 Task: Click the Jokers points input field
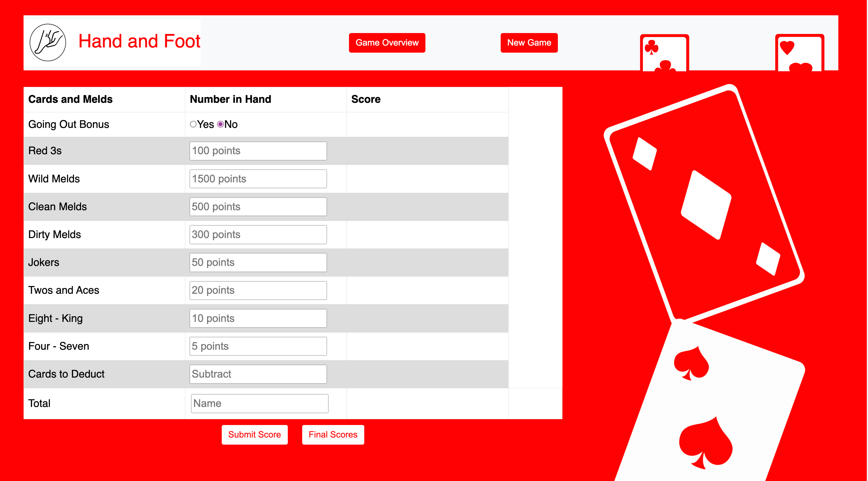[x=258, y=263]
